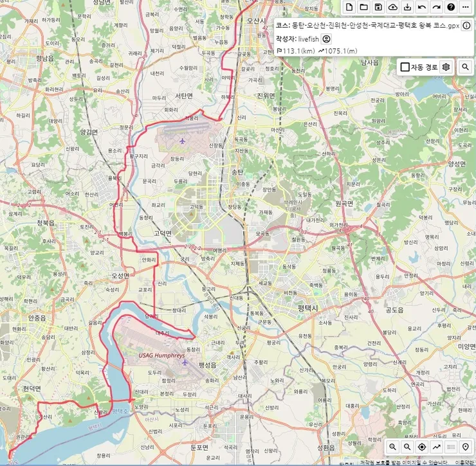Image resolution: width=476 pixels, height=466 pixels.
Task: Open the waypoint list icon
Action: click(x=451, y=447)
